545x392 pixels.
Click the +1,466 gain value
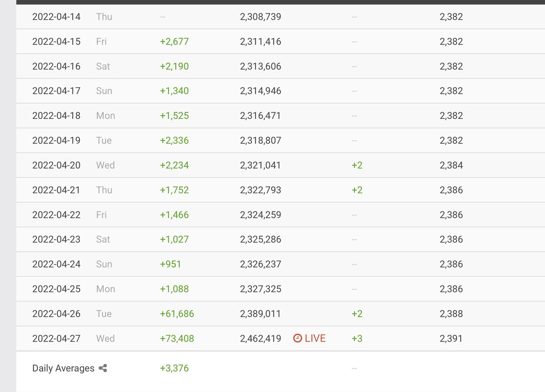[x=174, y=215]
